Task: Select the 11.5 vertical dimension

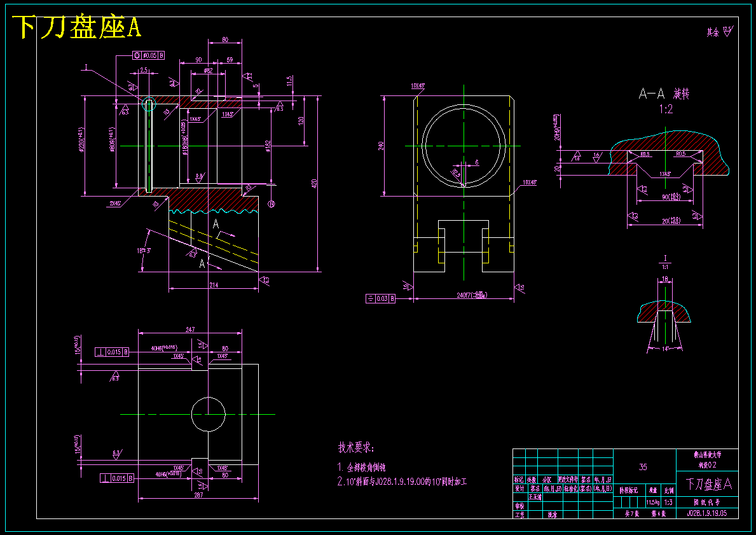Action: (289, 81)
